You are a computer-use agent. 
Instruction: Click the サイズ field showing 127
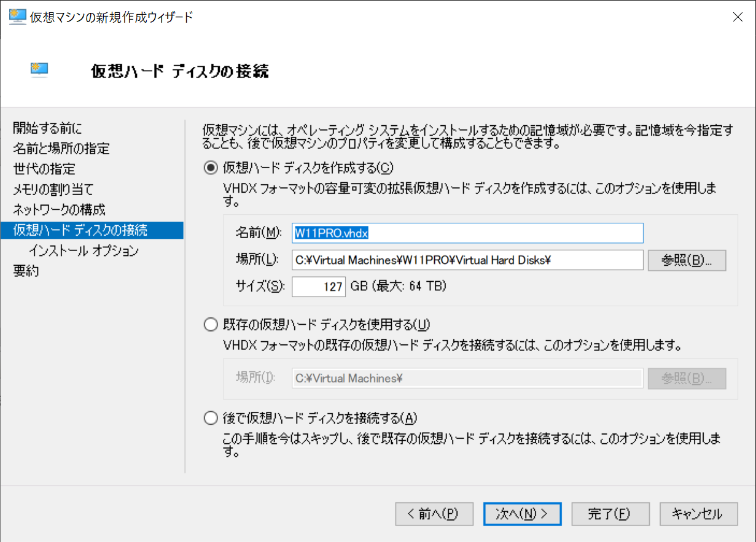(319, 286)
